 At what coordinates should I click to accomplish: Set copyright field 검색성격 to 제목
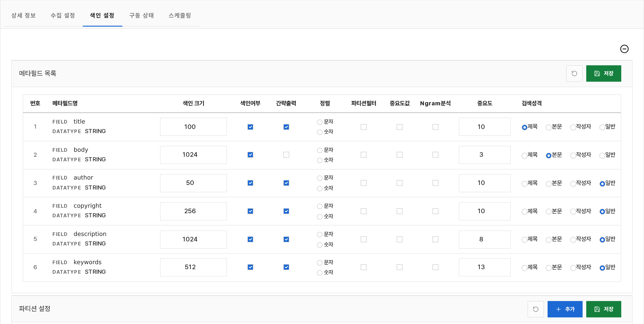(524, 212)
